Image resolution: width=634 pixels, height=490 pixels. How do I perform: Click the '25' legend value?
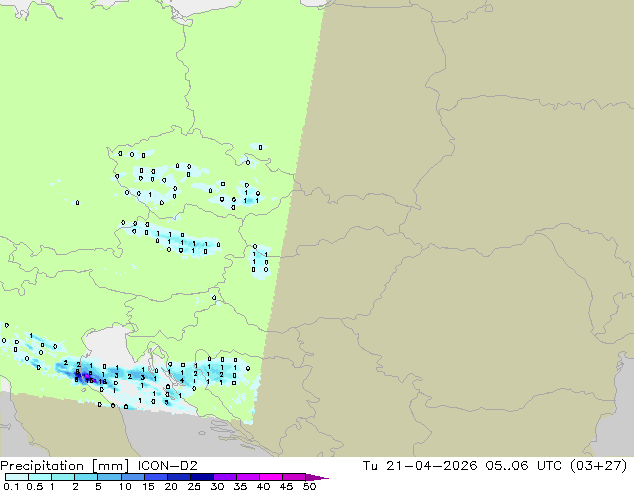[x=194, y=486]
